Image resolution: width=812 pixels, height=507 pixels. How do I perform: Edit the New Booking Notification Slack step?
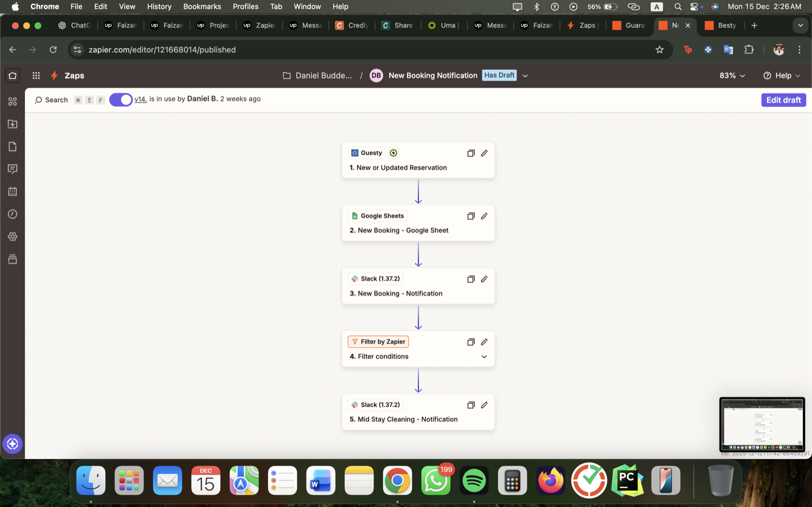[x=484, y=279]
